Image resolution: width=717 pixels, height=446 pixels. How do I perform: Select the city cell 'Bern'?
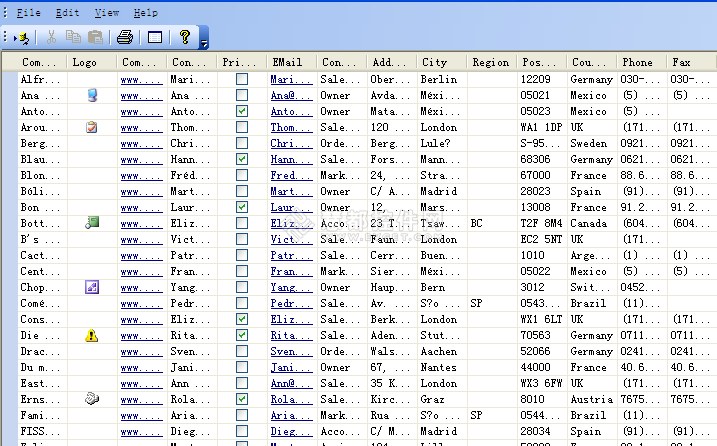tap(442, 287)
